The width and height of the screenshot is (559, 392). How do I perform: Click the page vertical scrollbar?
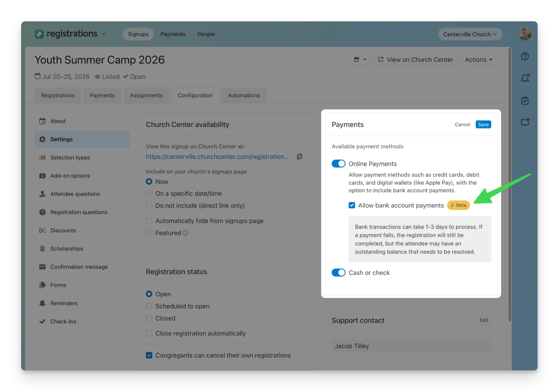(510, 184)
